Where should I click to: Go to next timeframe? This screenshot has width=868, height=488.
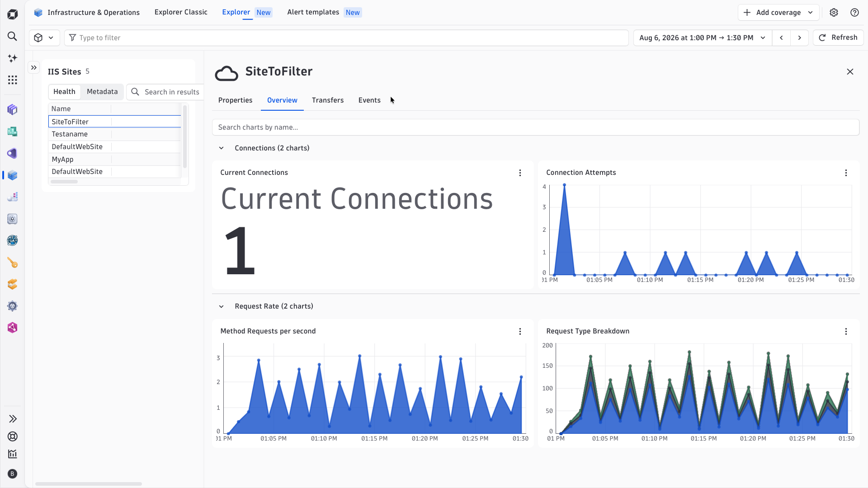(x=799, y=38)
